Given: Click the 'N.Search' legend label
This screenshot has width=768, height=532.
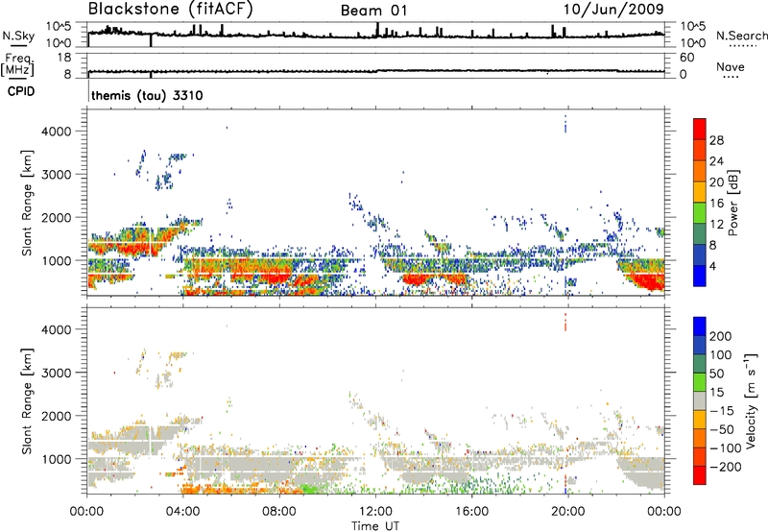Looking at the screenshot, I should (742, 36).
